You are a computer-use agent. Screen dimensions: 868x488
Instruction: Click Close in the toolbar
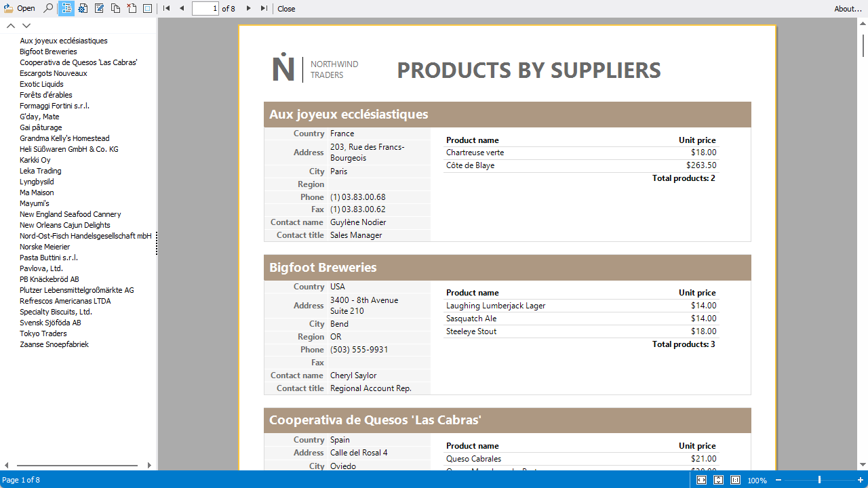point(286,9)
